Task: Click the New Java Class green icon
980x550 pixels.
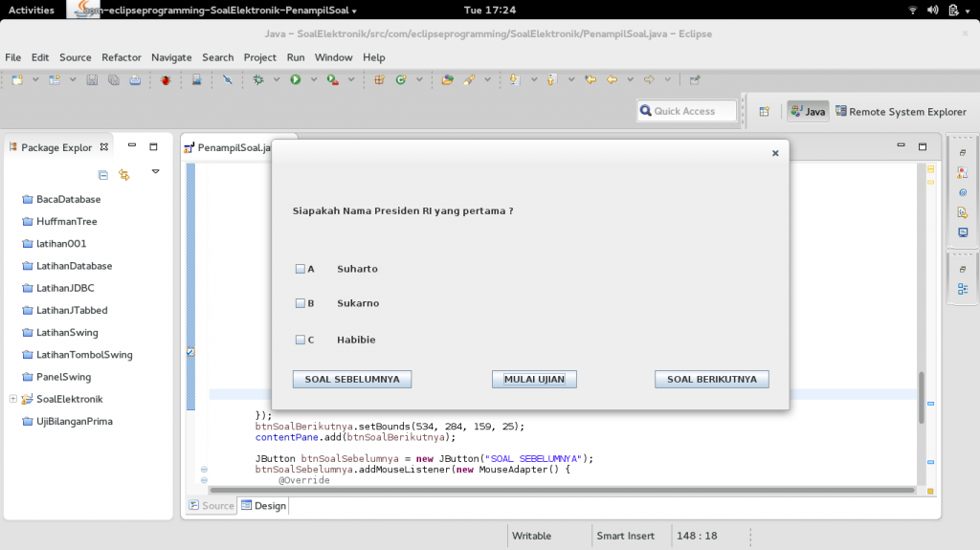Action: pyautogui.click(x=401, y=79)
